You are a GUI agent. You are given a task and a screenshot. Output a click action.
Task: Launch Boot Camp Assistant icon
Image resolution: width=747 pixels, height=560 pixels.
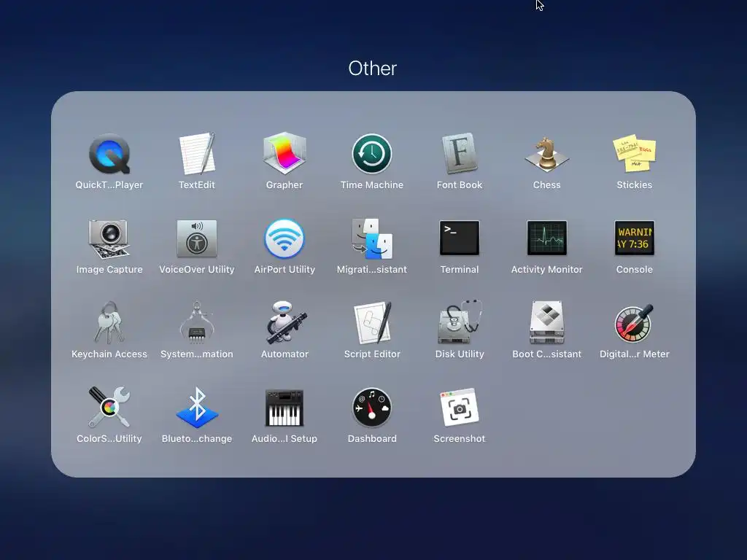[547, 322]
